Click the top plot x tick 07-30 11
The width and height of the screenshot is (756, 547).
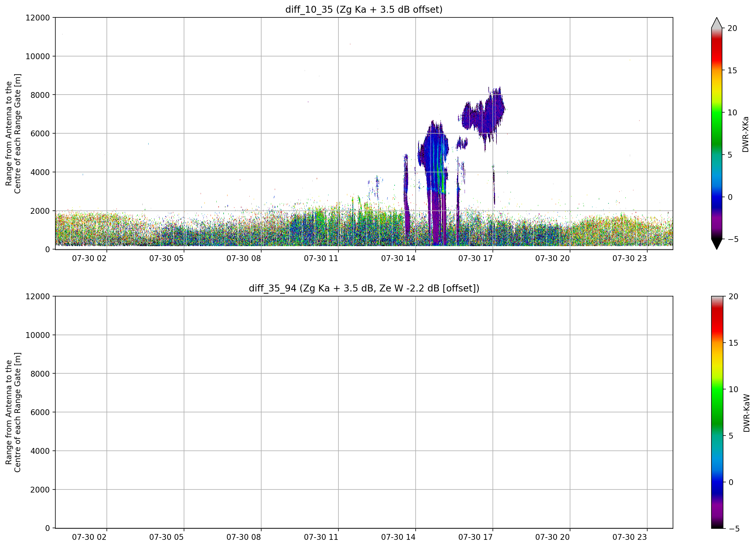[321, 258]
